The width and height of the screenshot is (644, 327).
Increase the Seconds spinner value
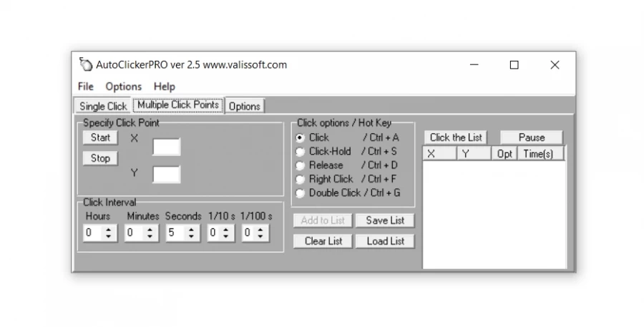(191, 230)
